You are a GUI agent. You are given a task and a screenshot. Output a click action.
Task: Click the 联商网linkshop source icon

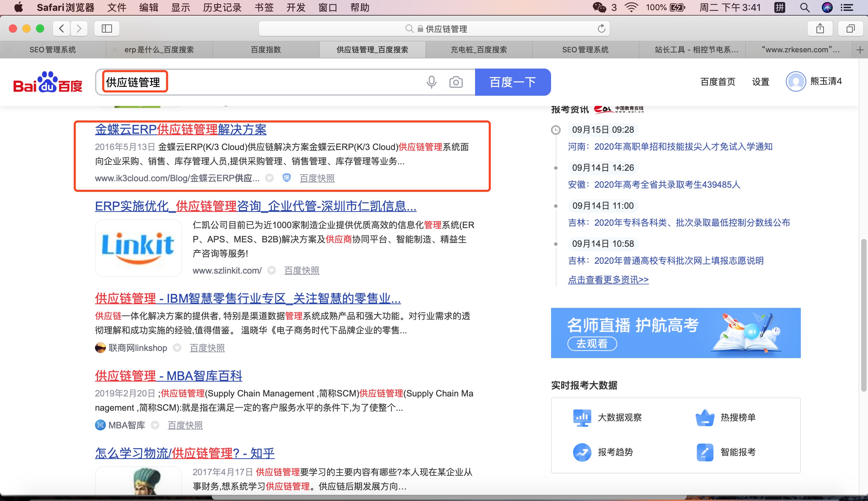click(x=100, y=348)
